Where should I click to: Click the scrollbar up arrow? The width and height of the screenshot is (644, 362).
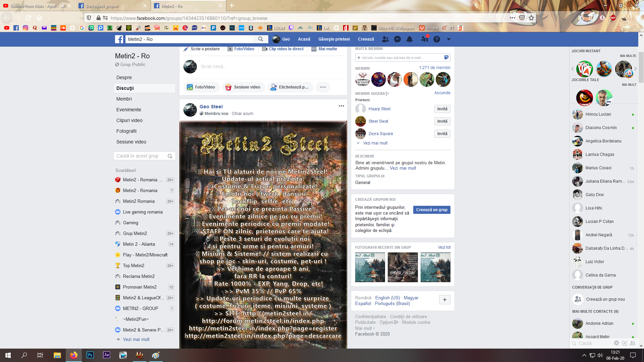click(641, 35)
